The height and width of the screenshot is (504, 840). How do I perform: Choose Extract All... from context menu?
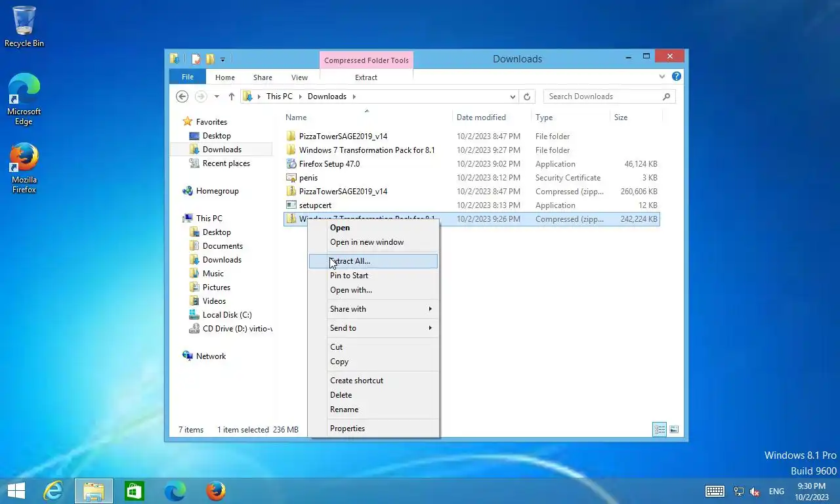click(x=373, y=261)
